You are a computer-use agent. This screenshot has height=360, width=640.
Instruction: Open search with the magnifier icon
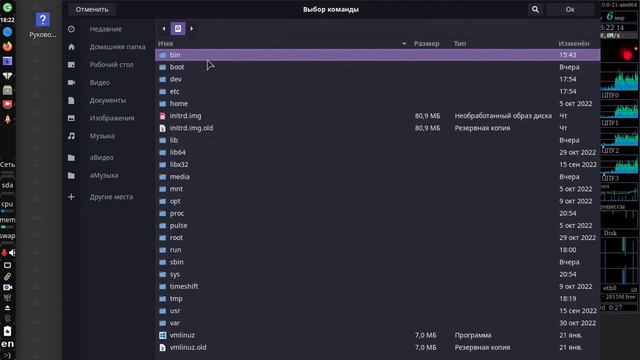tap(535, 9)
